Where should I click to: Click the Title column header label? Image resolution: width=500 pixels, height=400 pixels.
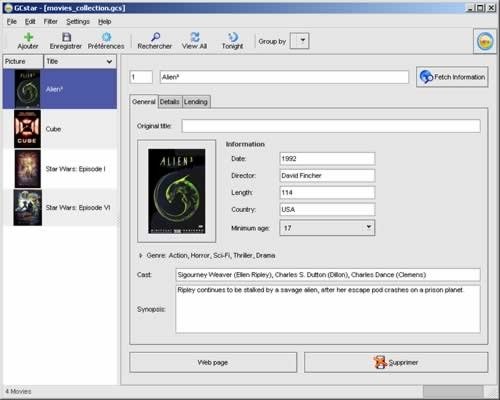point(52,61)
